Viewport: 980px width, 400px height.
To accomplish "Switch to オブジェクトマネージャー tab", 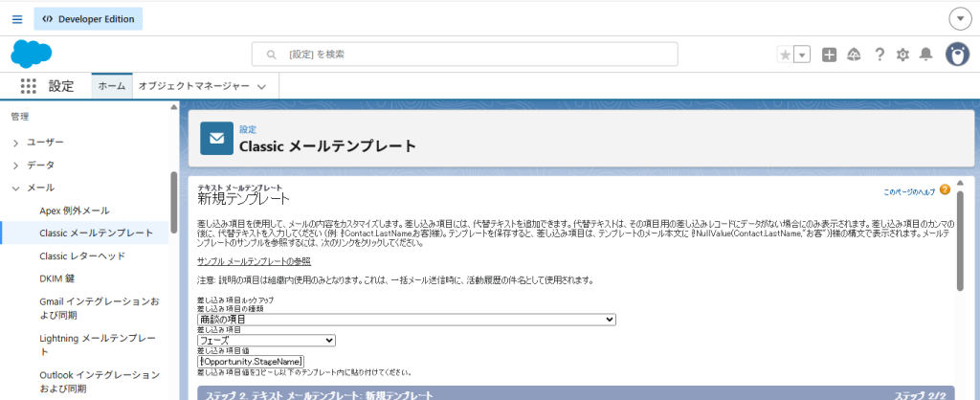I will click(193, 86).
